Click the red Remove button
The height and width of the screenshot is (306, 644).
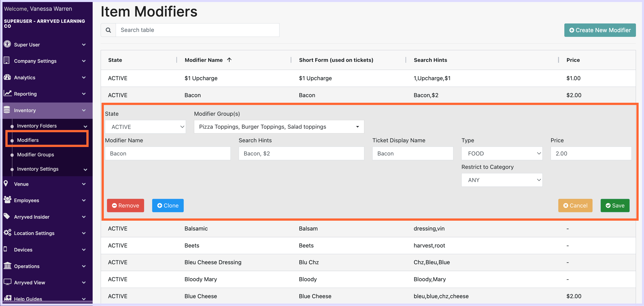pos(125,205)
